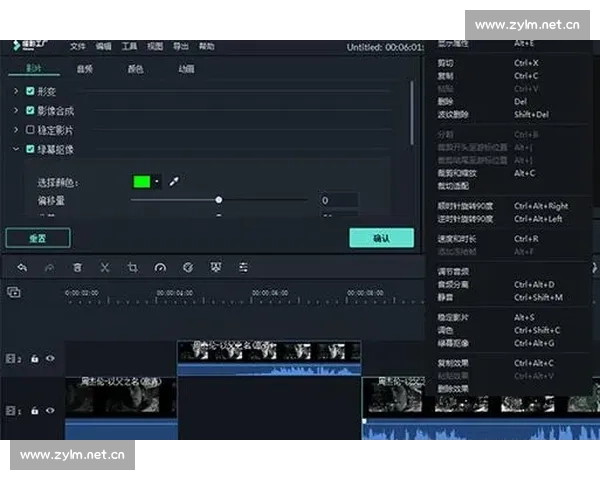Hide track 1 using eye icon

click(50, 410)
